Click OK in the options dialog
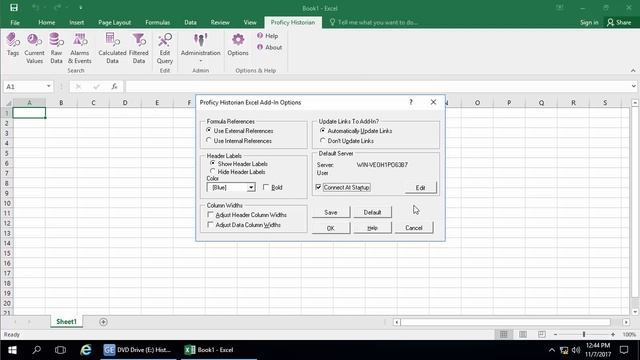The height and width of the screenshot is (360, 640). pos(331,228)
